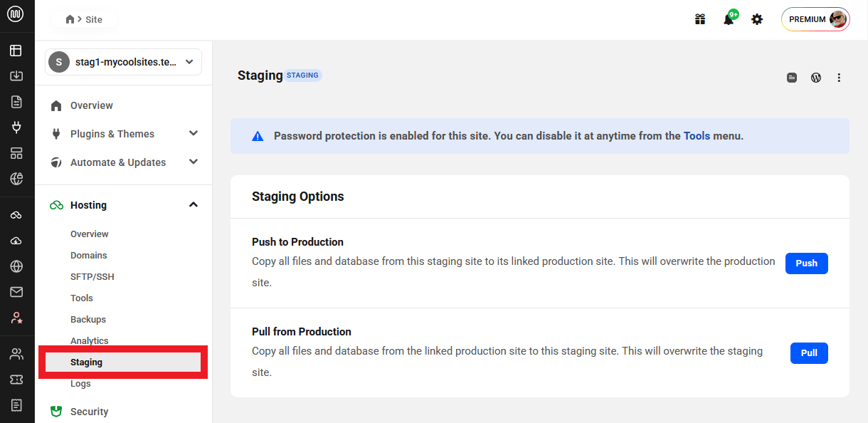Open SFTP/SSH under Hosting
Image resolution: width=868 pixels, height=423 pixels.
tap(92, 276)
